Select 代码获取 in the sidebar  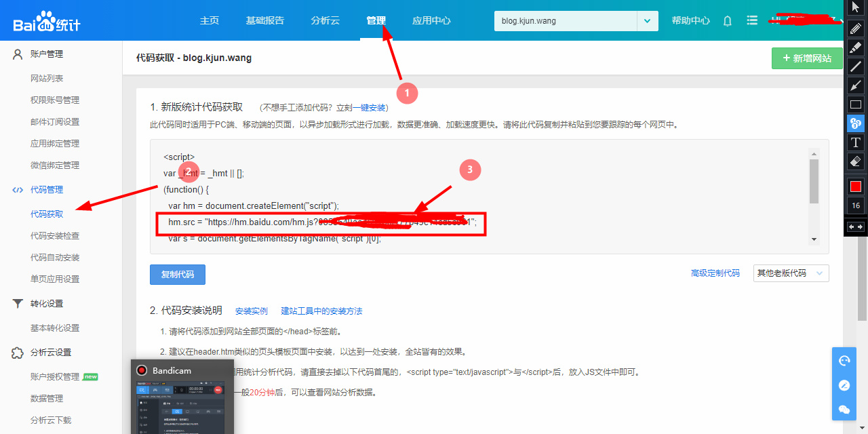[x=47, y=214]
